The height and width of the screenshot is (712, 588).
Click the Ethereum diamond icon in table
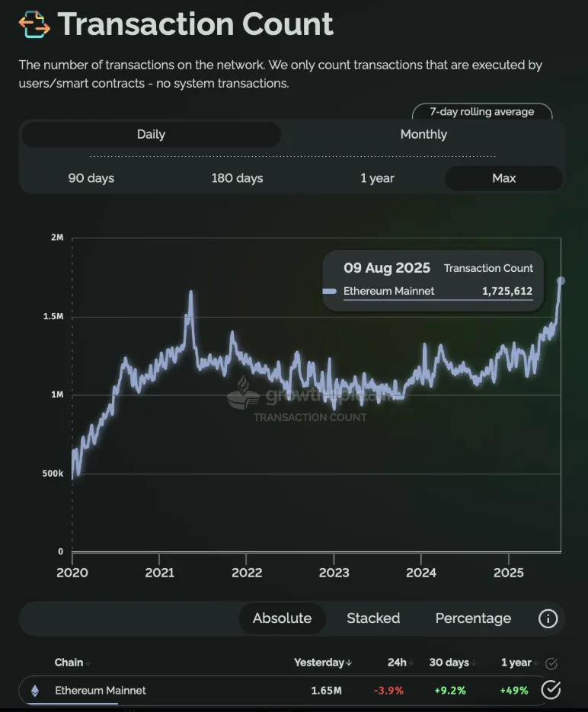[x=35, y=691]
